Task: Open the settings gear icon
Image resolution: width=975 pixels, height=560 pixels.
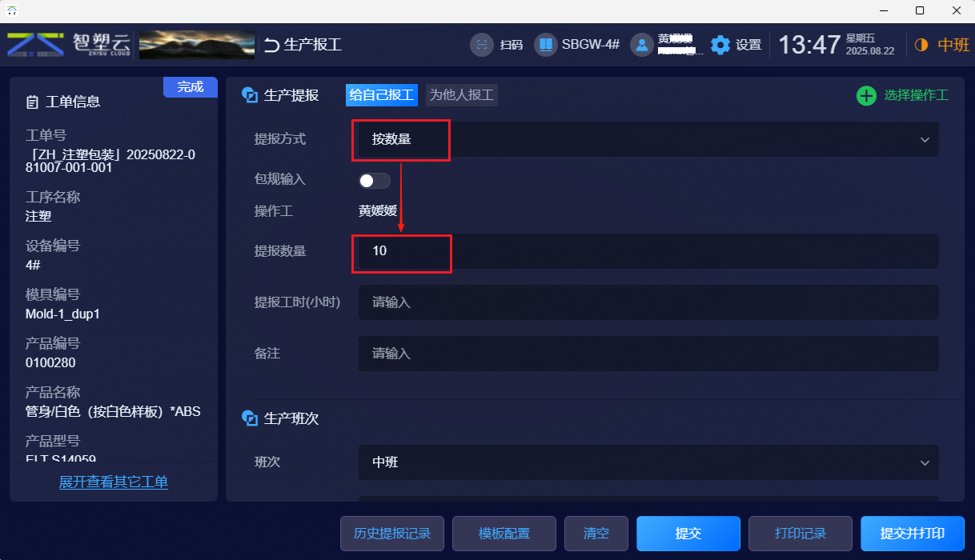Action: pos(720,45)
